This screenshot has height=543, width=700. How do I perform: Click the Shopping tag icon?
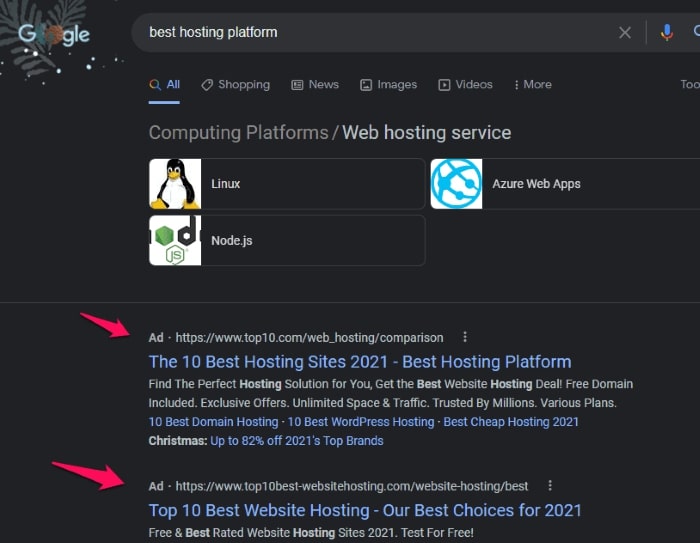(x=207, y=85)
